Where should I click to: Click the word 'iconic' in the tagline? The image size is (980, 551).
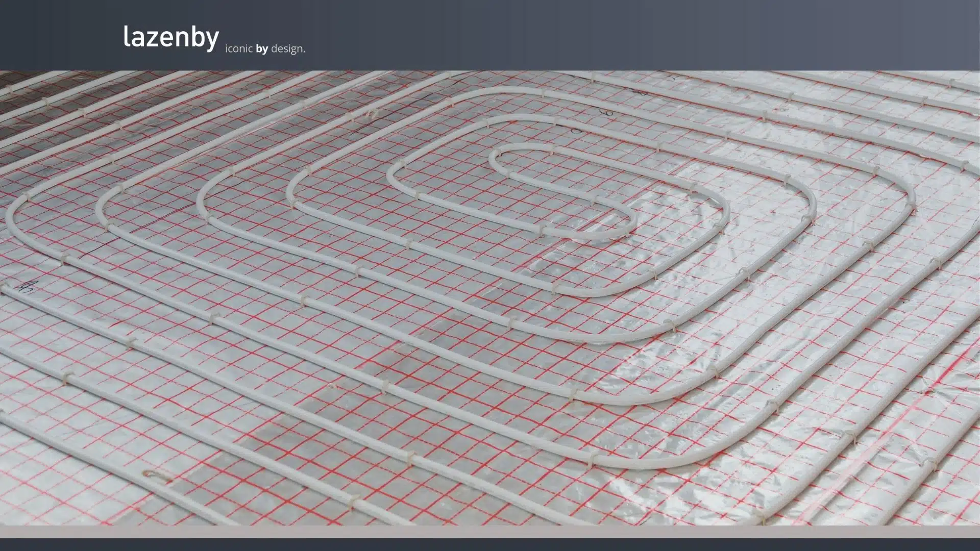click(x=239, y=49)
